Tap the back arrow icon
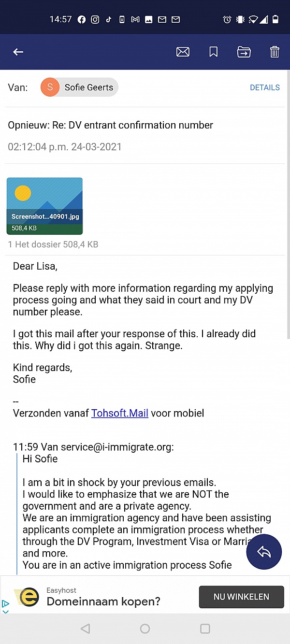Viewport: 290px width, 644px height. point(18,52)
